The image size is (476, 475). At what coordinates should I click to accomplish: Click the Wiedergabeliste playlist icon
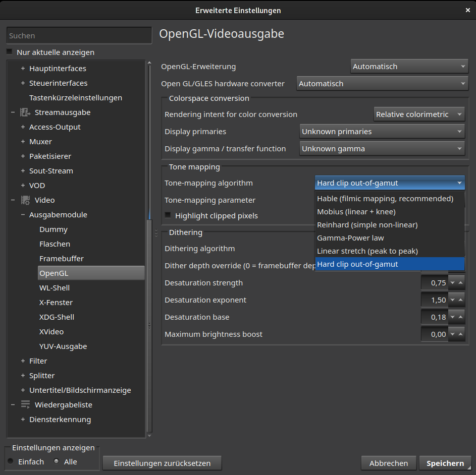coord(25,405)
